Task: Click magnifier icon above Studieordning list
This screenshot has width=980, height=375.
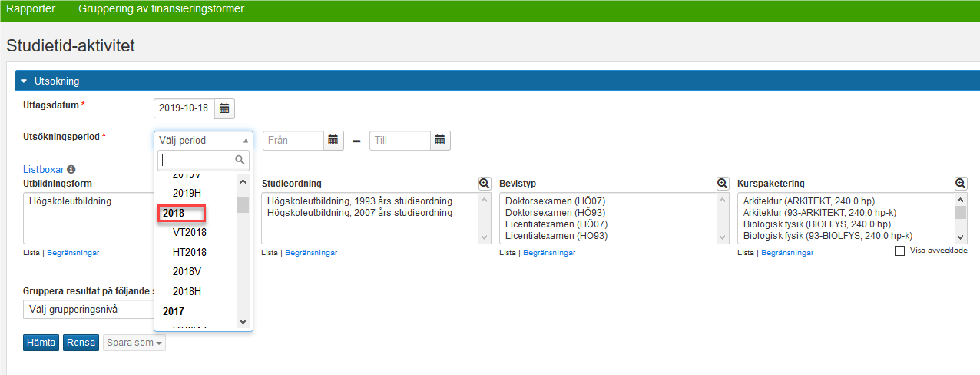Action: [x=485, y=184]
